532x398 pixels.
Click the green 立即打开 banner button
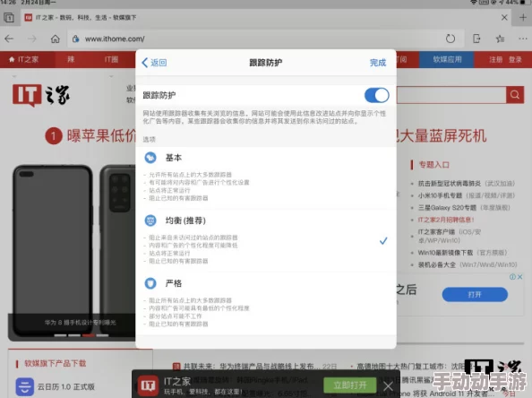[350, 385]
